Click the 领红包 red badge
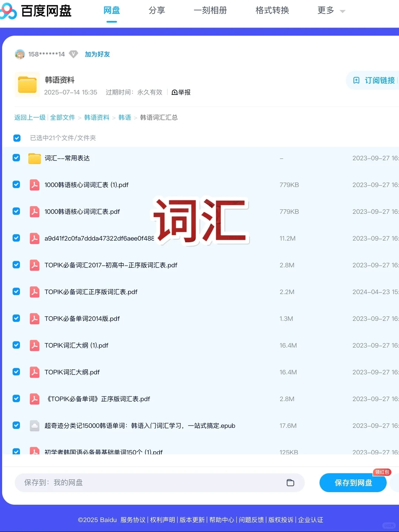 coord(382,472)
